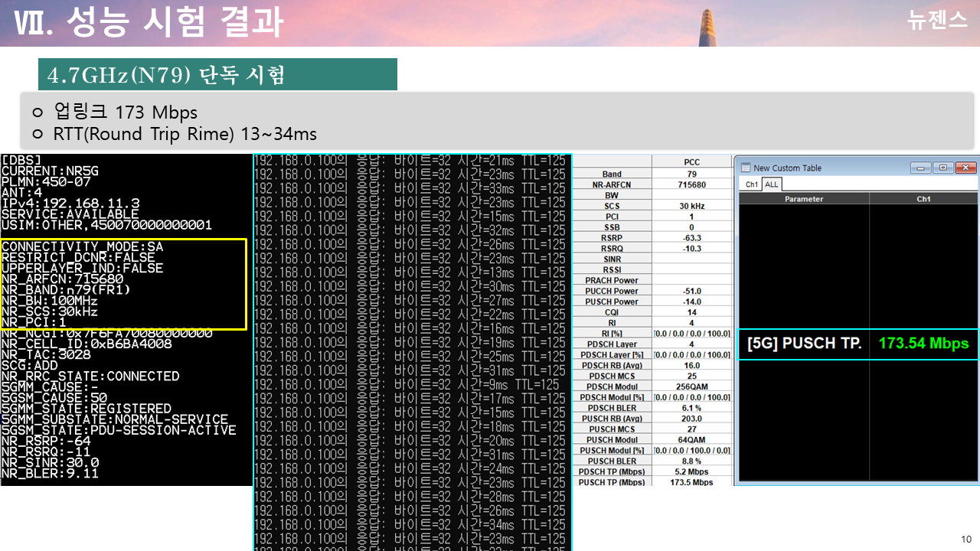Switch to the Ch1 tab

pyautogui.click(x=751, y=184)
